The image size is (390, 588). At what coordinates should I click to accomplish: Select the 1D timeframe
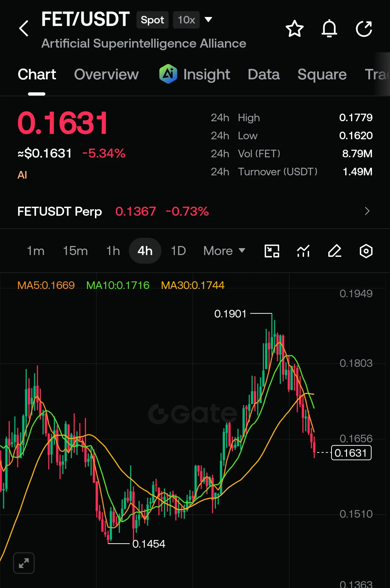click(x=178, y=251)
